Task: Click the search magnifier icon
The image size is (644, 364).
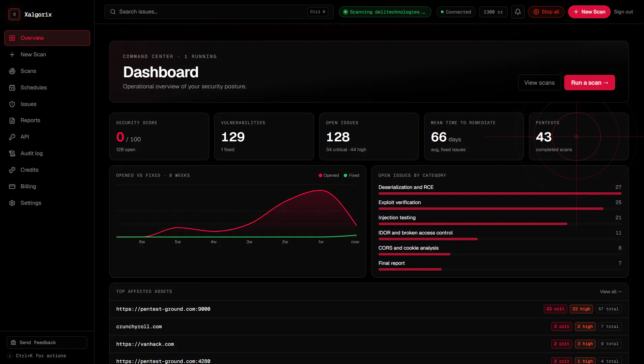Action: (113, 12)
